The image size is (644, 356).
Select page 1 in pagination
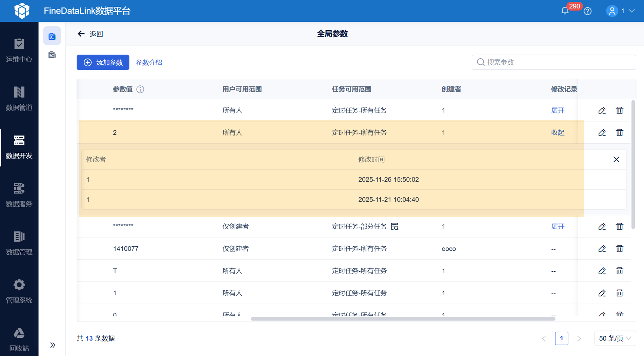point(561,338)
